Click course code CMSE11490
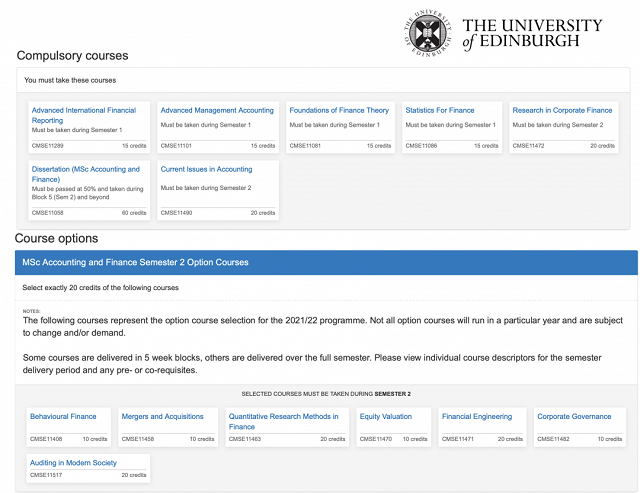The height and width of the screenshot is (493, 640). tap(176, 213)
